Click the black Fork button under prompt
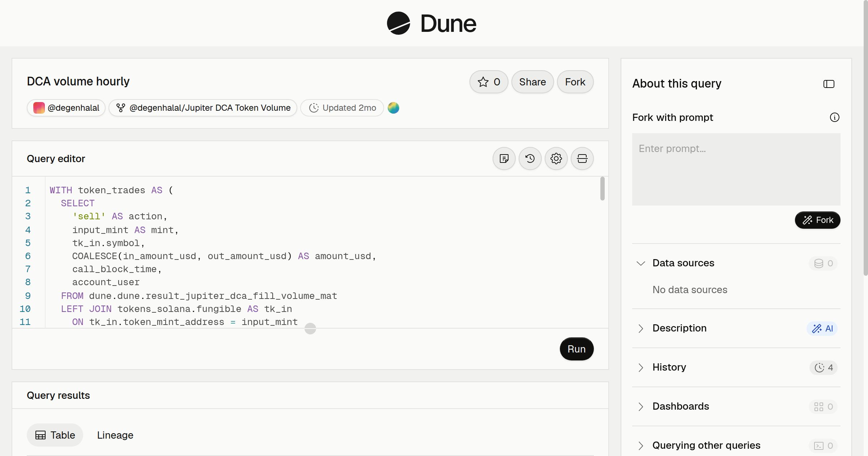Screen dimensions: 868x456 pos(817,220)
